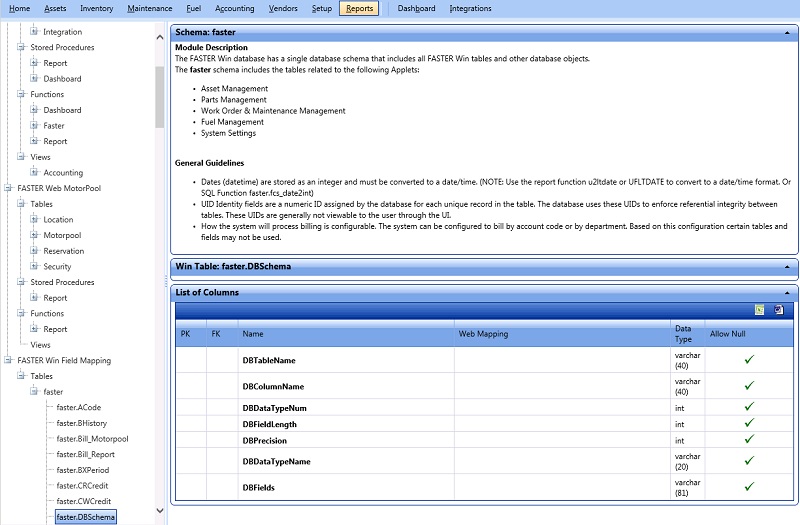
Task: Collapse the Win Table: faster.DBSchema panel
Action: coord(787,267)
